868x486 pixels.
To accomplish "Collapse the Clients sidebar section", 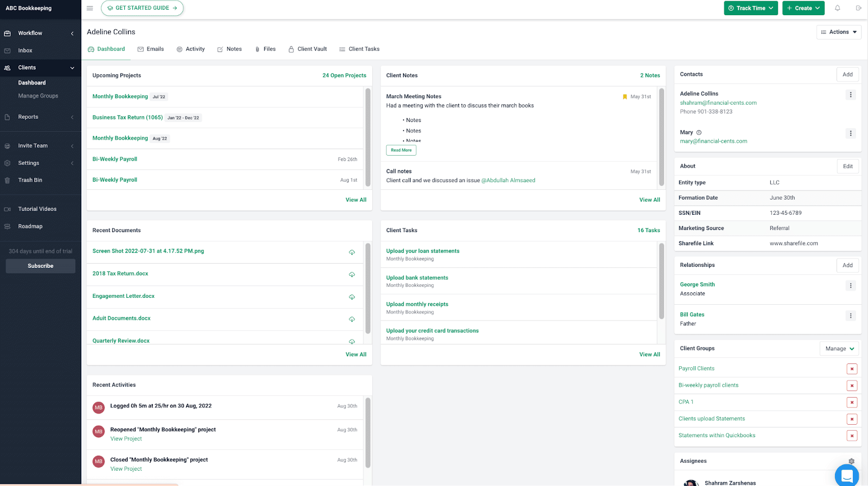I will (41, 68).
